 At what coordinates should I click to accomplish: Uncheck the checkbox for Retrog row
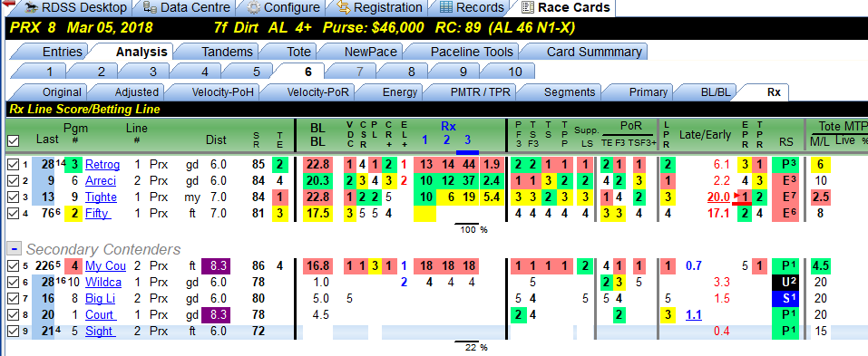coord(14,164)
